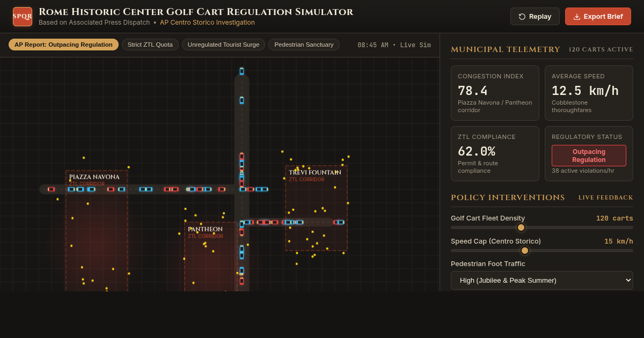Select AP Report: Outpacing Regulation scenario
Image resolution: width=644 pixels, height=338 pixels.
coord(63,45)
